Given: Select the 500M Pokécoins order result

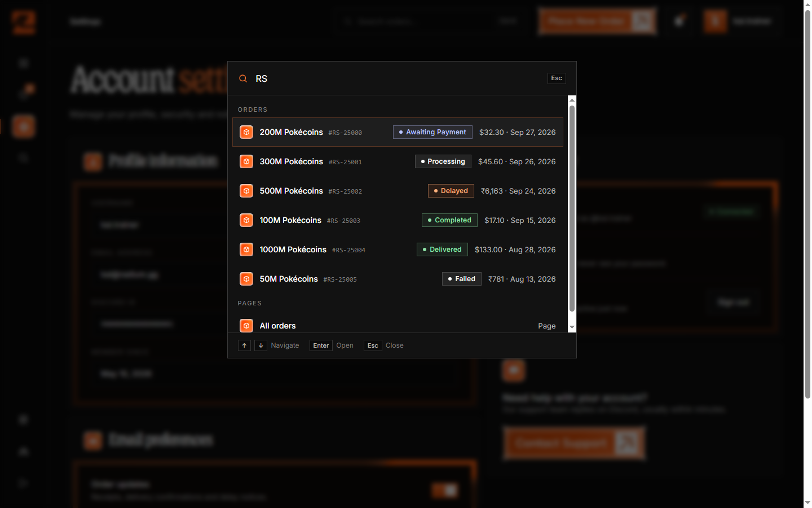Looking at the screenshot, I should coord(398,191).
